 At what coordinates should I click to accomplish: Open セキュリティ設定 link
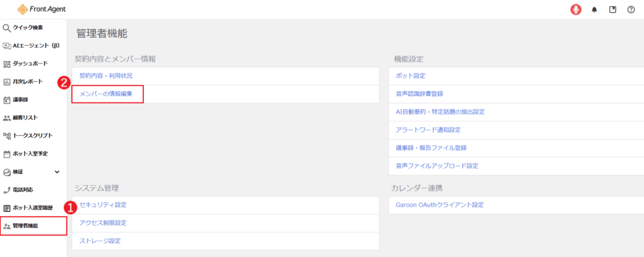(103, 205)
